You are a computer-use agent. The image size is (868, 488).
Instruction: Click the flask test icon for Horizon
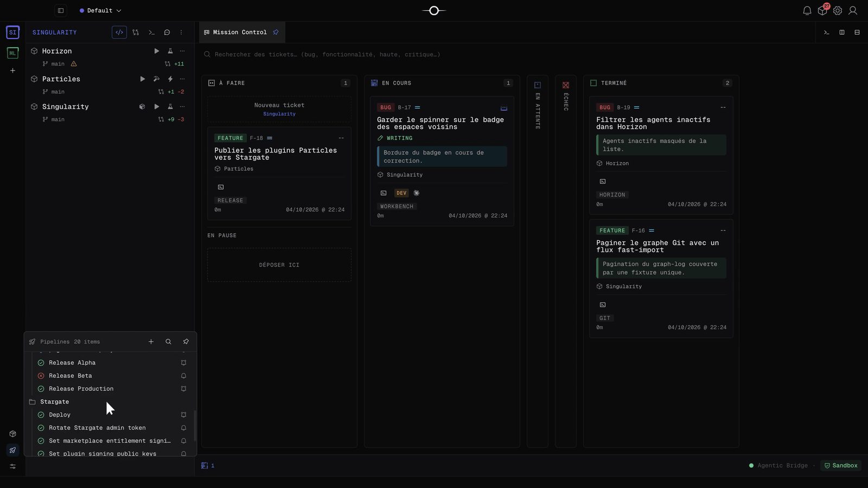point(170,51)
